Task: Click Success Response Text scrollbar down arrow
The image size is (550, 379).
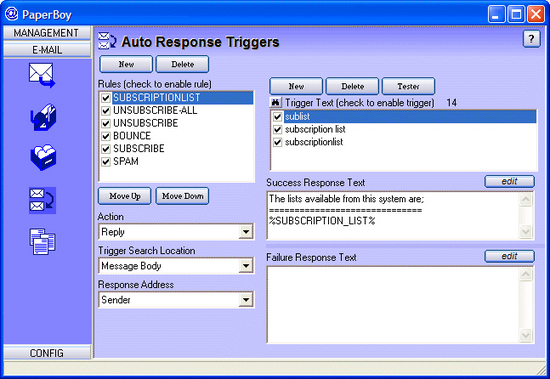Action: [526, 232]
